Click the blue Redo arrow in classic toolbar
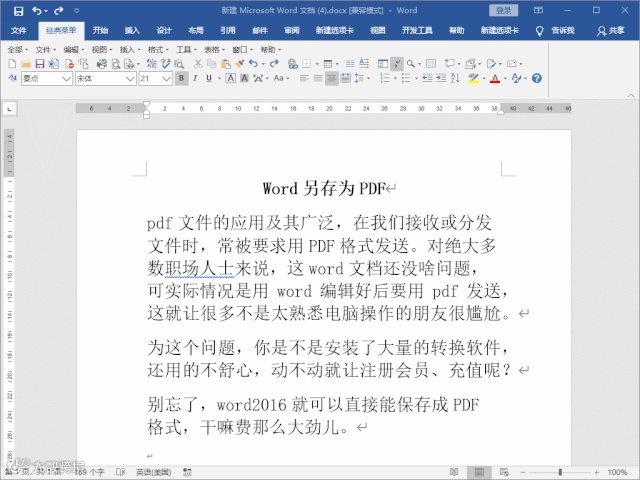This screenshot has width=640, height=480. point(274,64)
